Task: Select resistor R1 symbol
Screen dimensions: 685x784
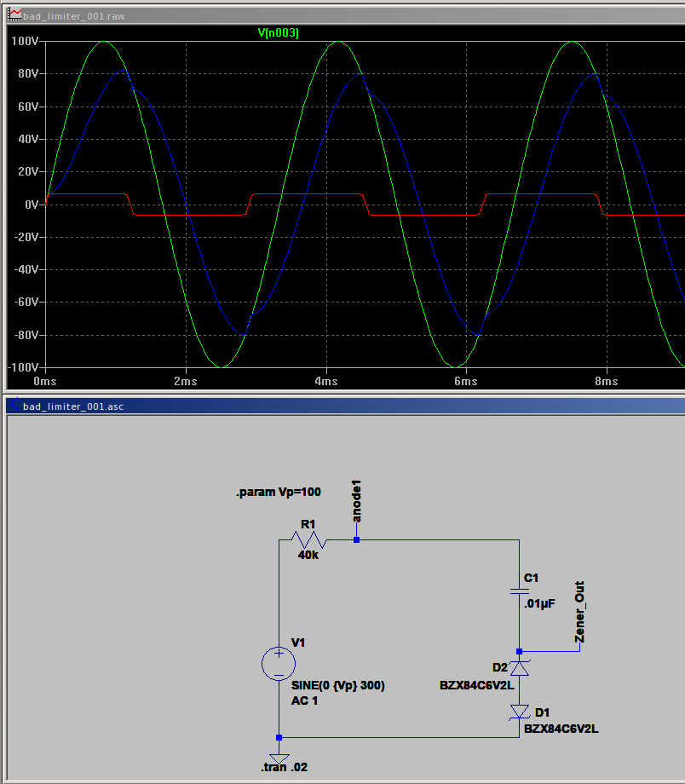Action: [309, 540]
